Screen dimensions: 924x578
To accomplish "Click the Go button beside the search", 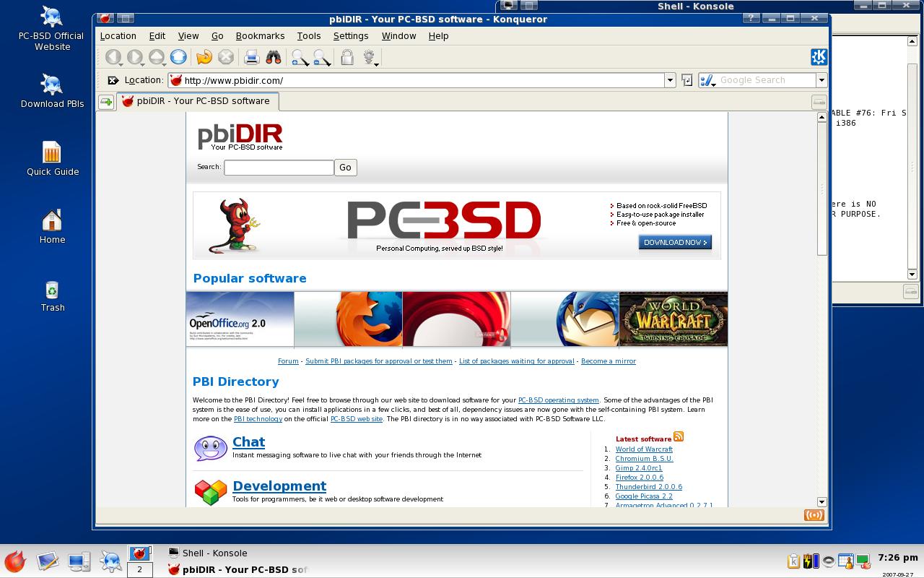I will click(345, 167).
